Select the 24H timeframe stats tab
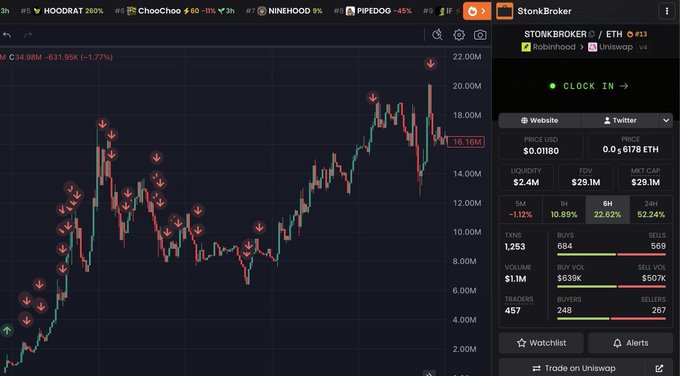Screen dimensions: 680x376 pyautogui.click(x=651, y=209)
